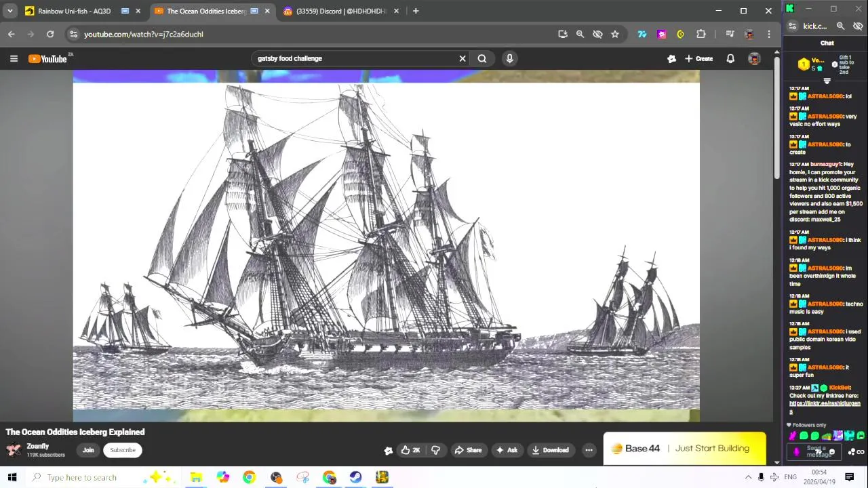Click the zoom magnifier in Kick window
Image resolution: width=868 pixels, height=488 pixels.
point(840,26)
